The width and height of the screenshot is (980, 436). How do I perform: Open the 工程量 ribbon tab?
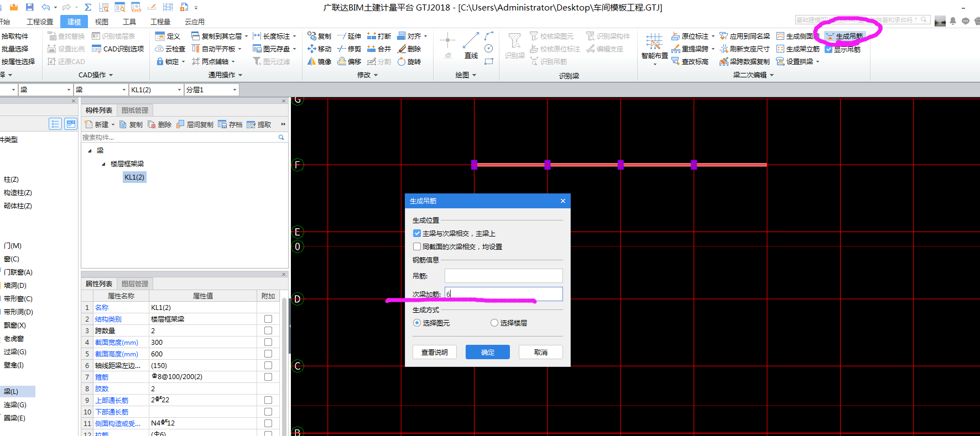(x=160, y=22)
